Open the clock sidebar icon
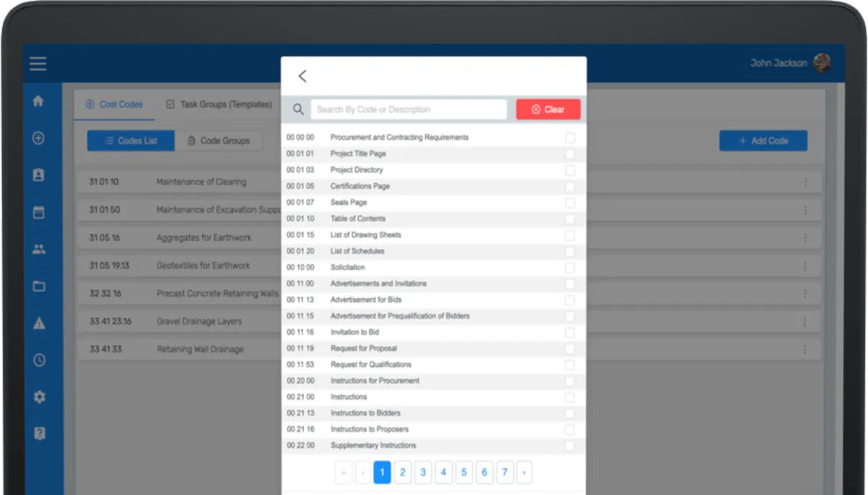This screenshot has height=495, width=868. (39, 360)
